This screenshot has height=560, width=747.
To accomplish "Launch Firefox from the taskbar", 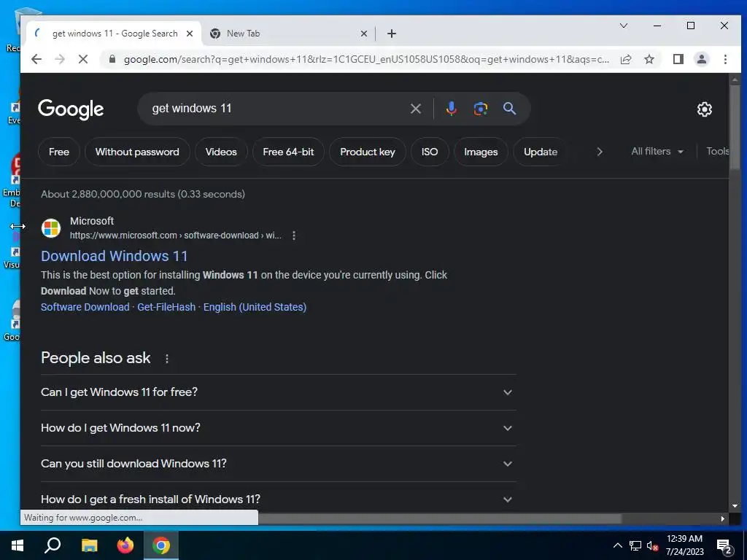I will point(125,545).
